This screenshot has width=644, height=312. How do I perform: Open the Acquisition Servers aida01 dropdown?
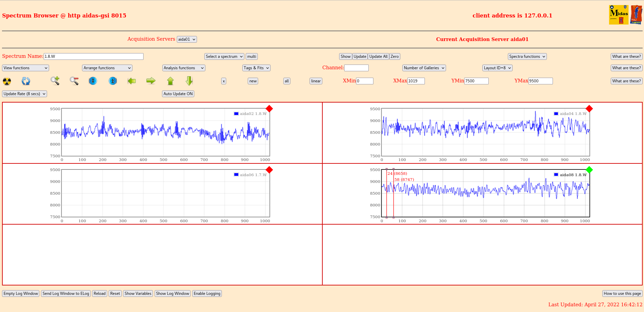(187, 39)
